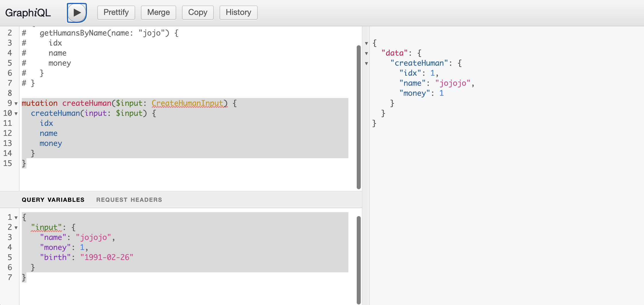Image resolution: width=644 pixels, height=305 pixels.
Task: Merge fragments with the Merge button
Action: click(x=158, y=12)
